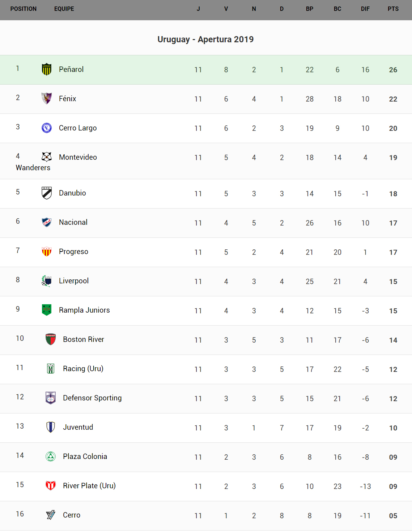Click the EQUIPE column header

64,9
